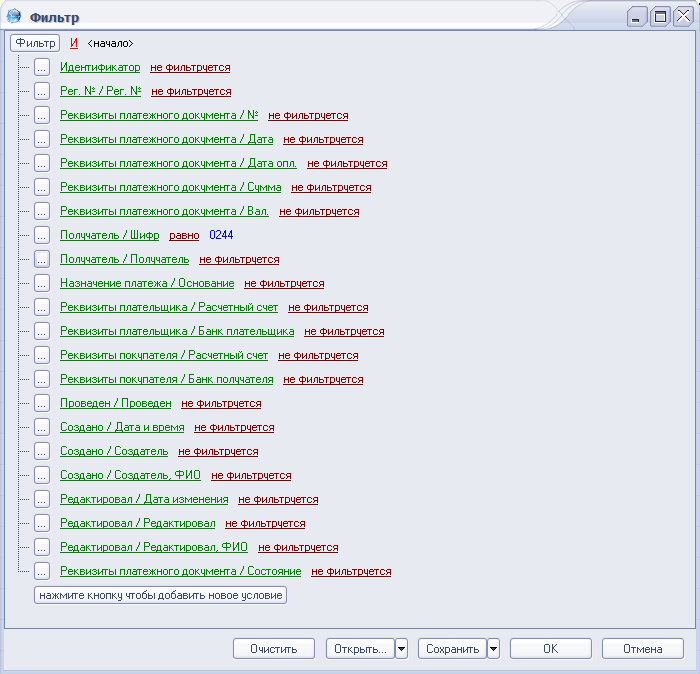
Task: Click the Фильтр root button
Action: click(x=35, y=43)
